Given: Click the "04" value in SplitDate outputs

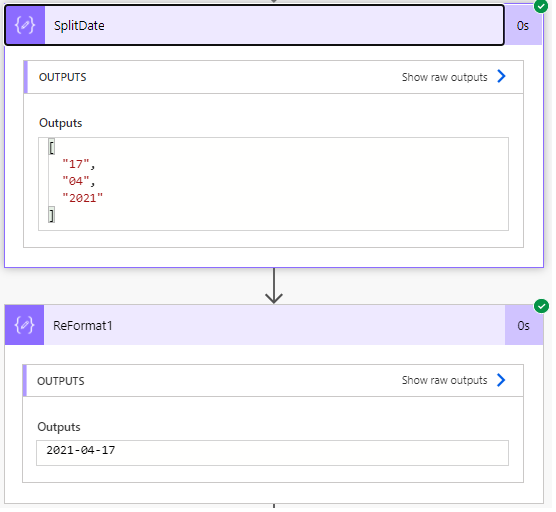Looking at the screenshot, I should [x=76, y=182].
